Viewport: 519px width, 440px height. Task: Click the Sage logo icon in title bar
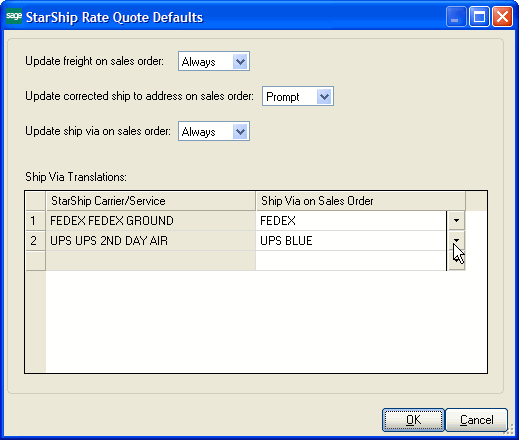click(x=14, y=17)
